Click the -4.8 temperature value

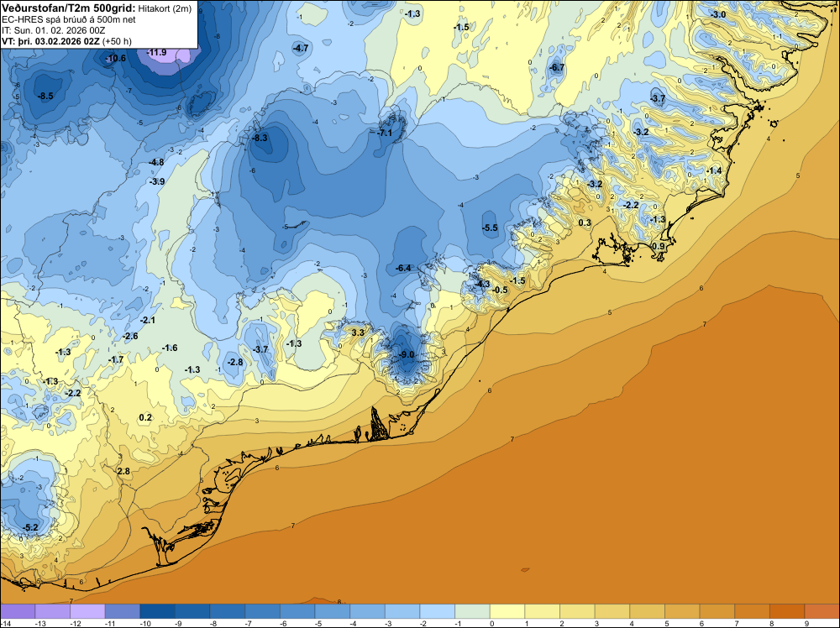point(156,162)
